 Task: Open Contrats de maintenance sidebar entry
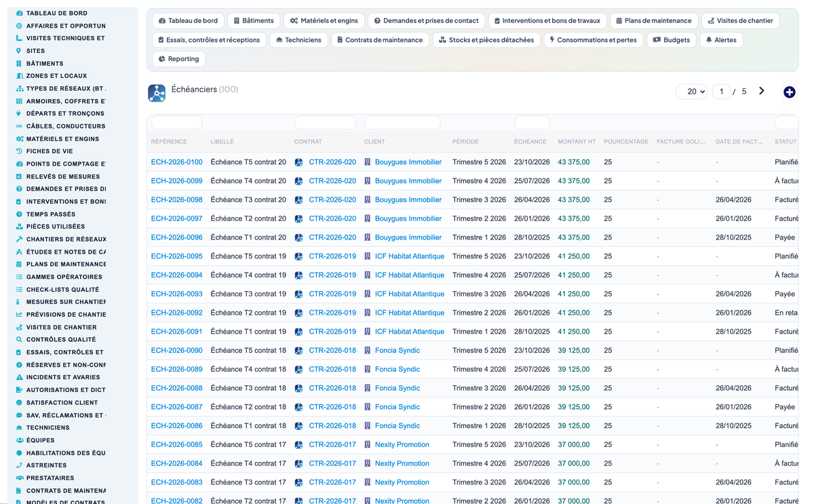[x=66, y=490]
